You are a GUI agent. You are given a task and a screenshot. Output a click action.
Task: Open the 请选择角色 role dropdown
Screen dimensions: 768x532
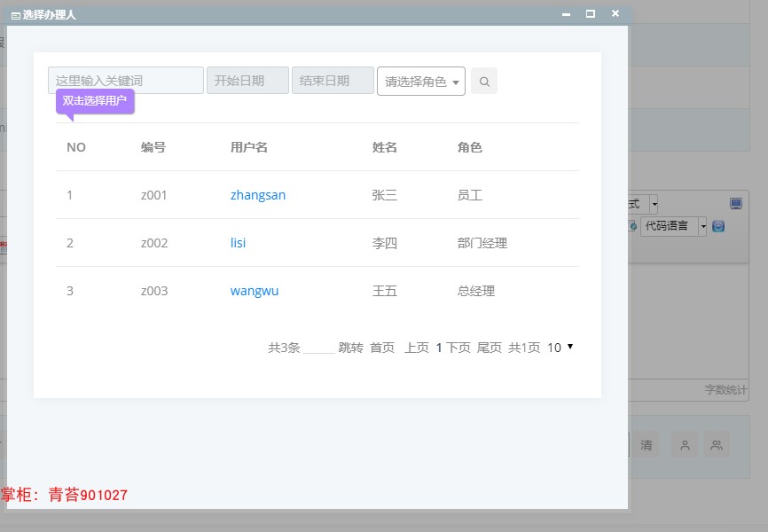pyautogui.click(x=420, y=80)
